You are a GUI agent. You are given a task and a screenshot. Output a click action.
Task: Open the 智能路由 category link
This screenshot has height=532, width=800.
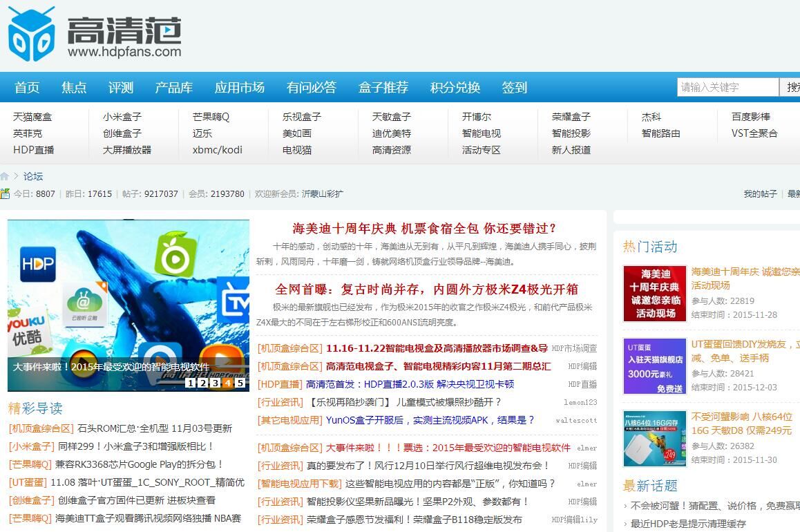(661, 133)
